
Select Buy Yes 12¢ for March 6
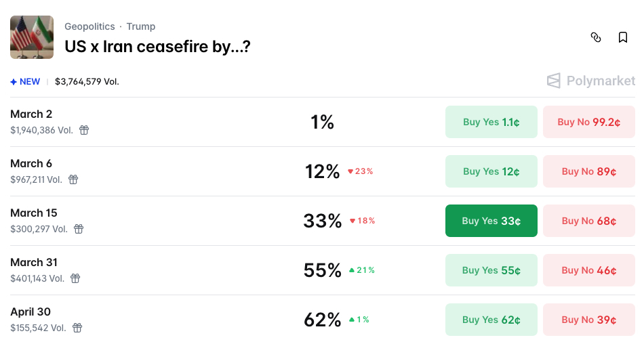491,171
